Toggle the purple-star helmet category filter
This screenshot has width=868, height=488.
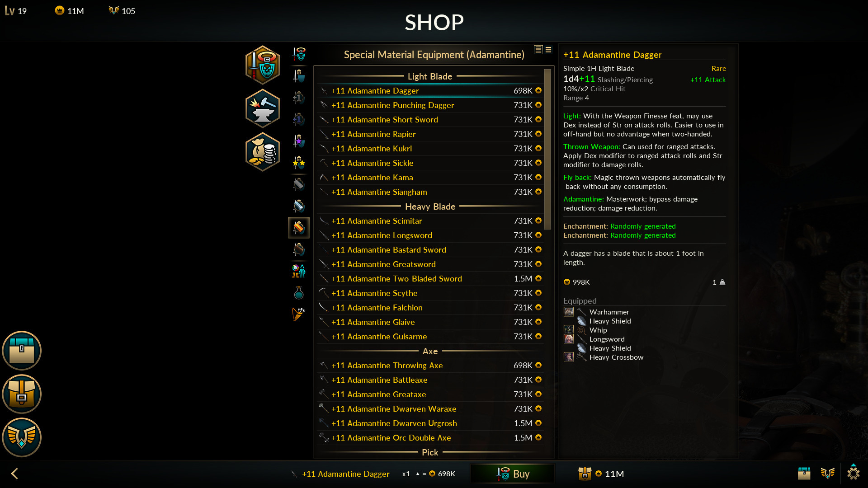(x=299, y=141)
